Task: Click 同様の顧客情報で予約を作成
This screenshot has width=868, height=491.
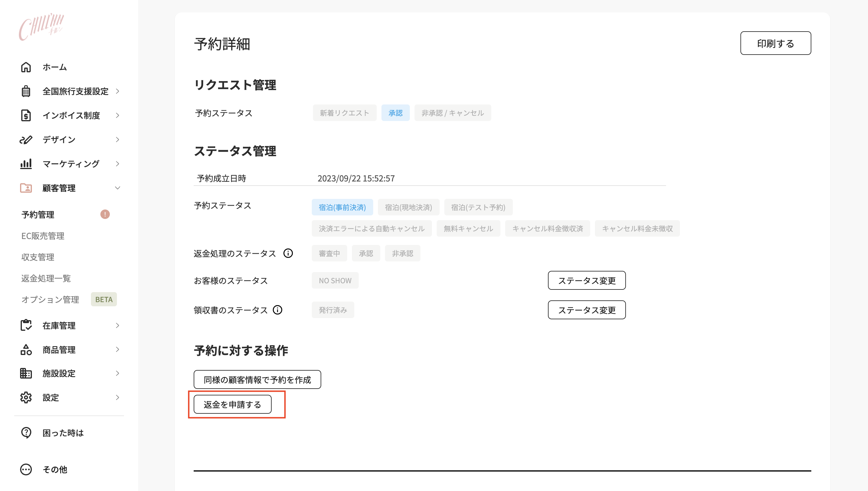Action: (x=257, y=379)
